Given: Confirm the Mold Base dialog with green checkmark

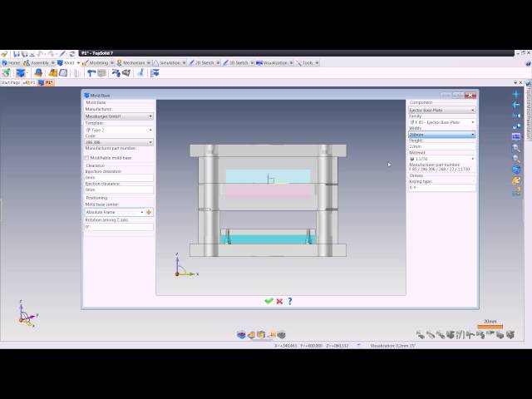Looking at the screenshot, I should (268, 301).
